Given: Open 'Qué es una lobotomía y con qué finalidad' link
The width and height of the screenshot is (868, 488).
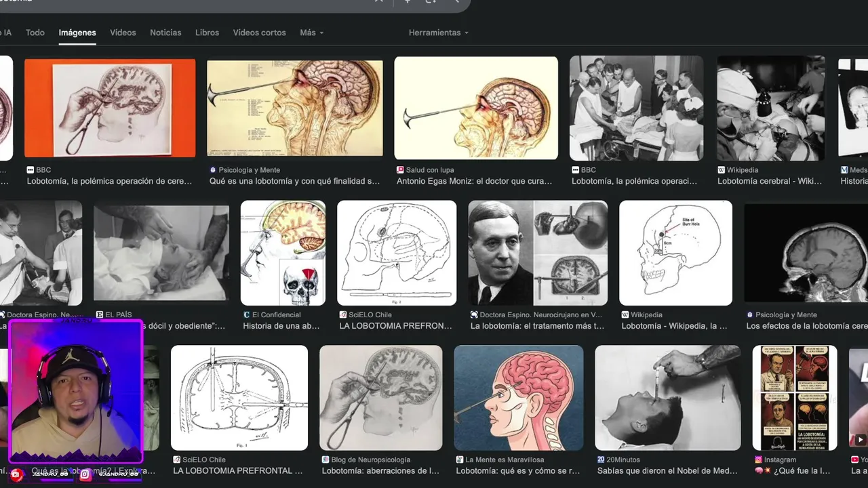Looking at the screenshot, I should point(294,181).
